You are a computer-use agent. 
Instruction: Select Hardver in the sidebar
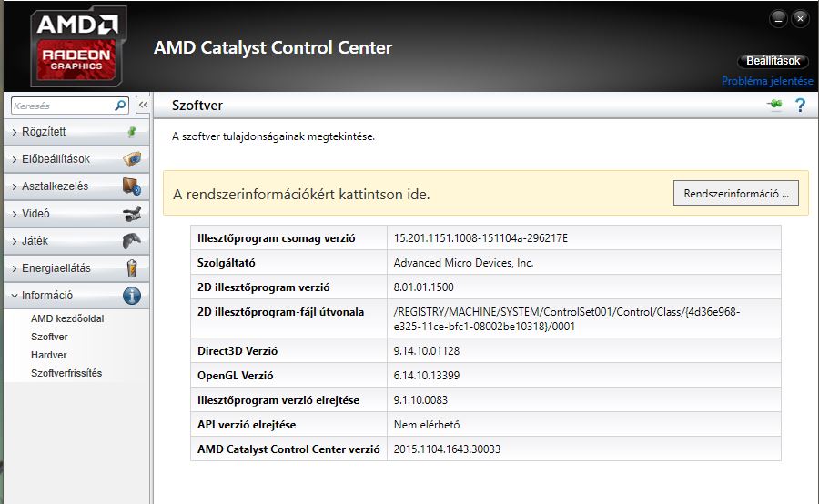pyautogui.click(x=48, y=355)
